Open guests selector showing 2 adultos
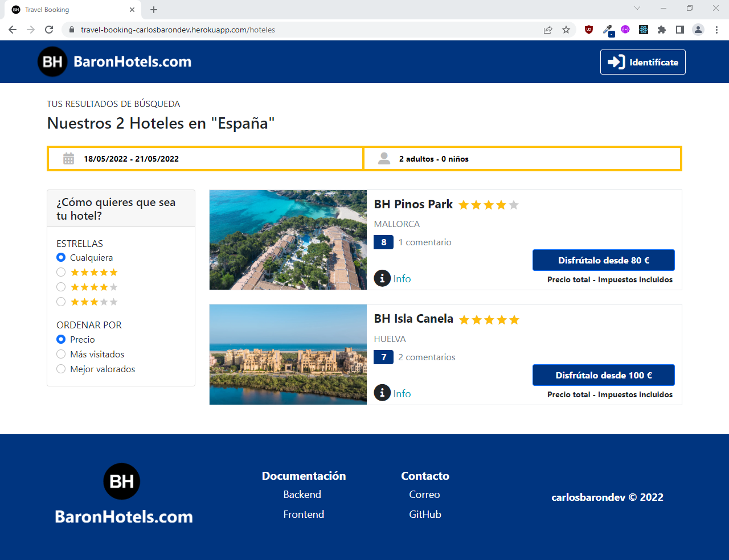729x560 pixels. pos(522,159)
